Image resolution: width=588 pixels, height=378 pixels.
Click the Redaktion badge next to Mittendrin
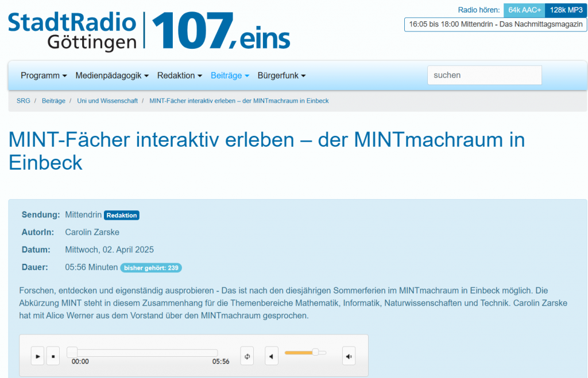pos(122,215)
